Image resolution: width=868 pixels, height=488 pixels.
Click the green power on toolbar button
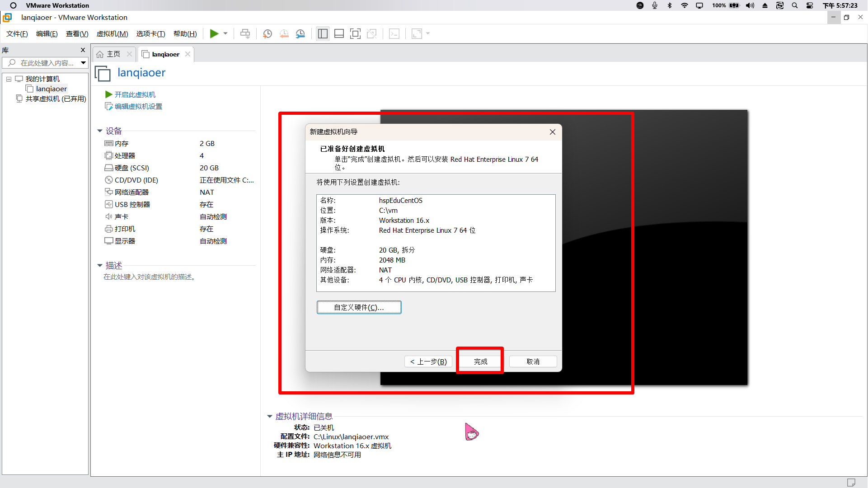(x=214, y=33)
